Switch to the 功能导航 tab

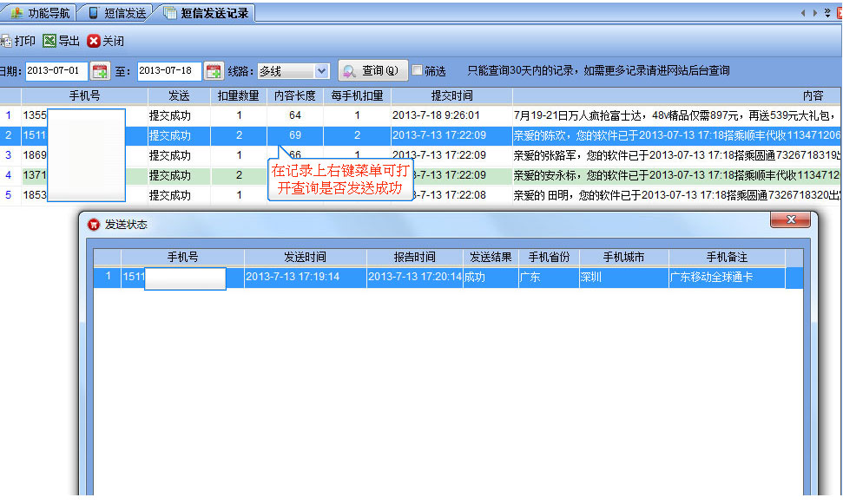tap(41, 13)
